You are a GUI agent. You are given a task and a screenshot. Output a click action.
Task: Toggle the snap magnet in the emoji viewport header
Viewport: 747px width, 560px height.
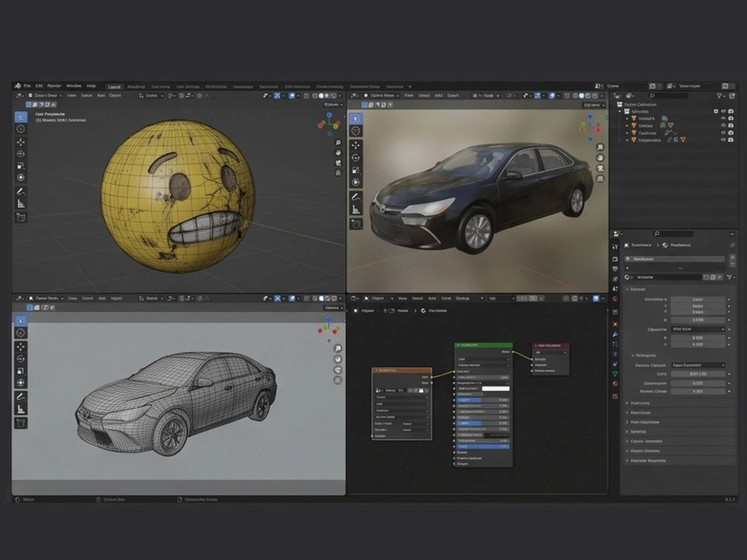[182, 96]
